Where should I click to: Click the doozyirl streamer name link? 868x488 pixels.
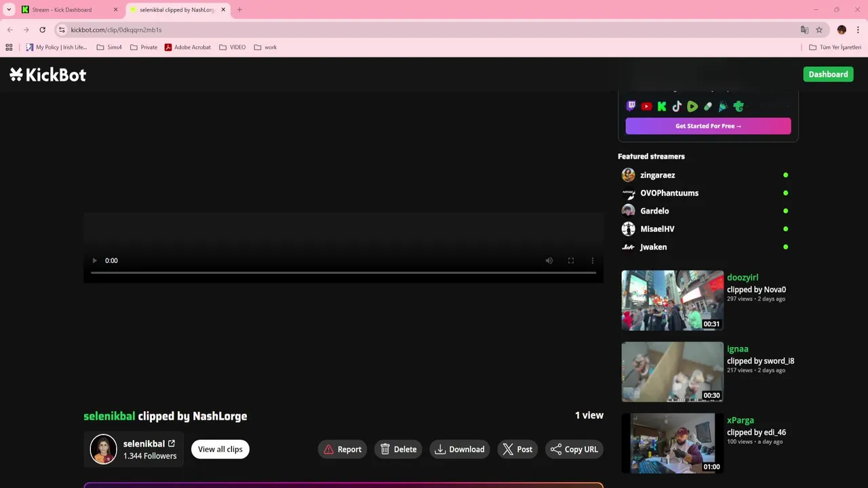click(x=743, y=277)
